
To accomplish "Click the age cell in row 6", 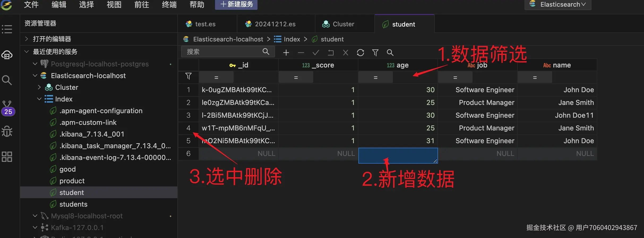I will click(398, 155).
